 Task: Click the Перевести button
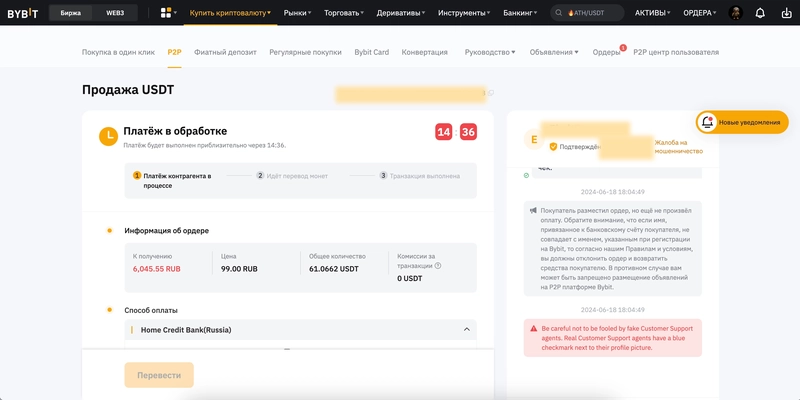[x=159, y=375]
